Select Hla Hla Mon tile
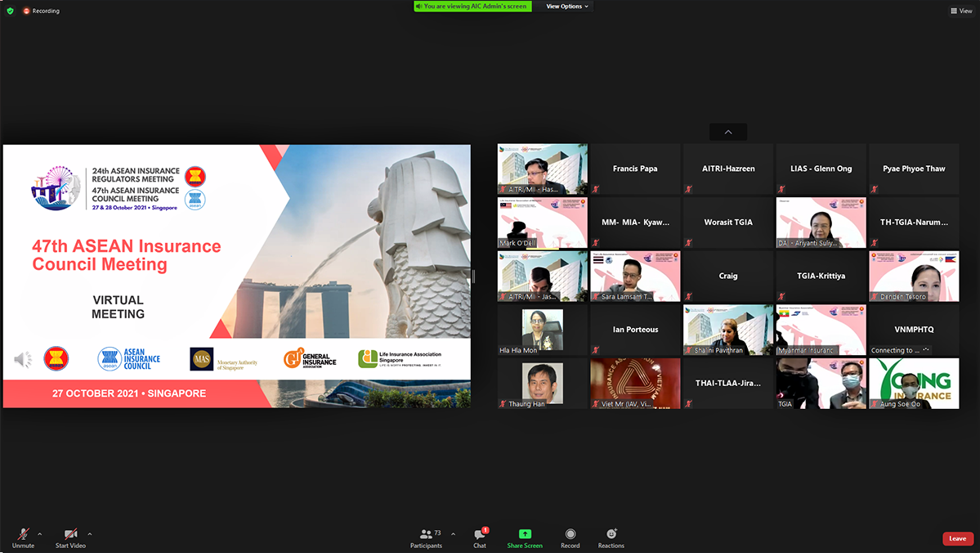The image size is (980, 553). [x=543, y=330]
